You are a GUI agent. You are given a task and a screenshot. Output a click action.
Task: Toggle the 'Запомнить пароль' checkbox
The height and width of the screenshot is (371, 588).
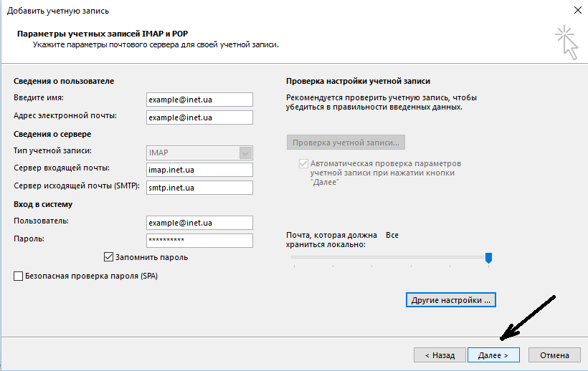click(109, 257)
